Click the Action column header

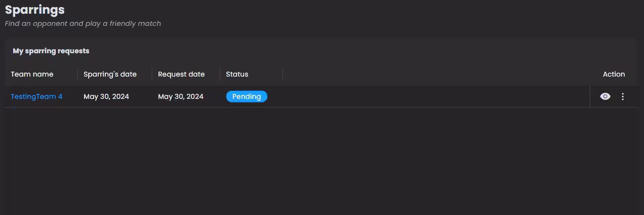[x=614, y=74]
